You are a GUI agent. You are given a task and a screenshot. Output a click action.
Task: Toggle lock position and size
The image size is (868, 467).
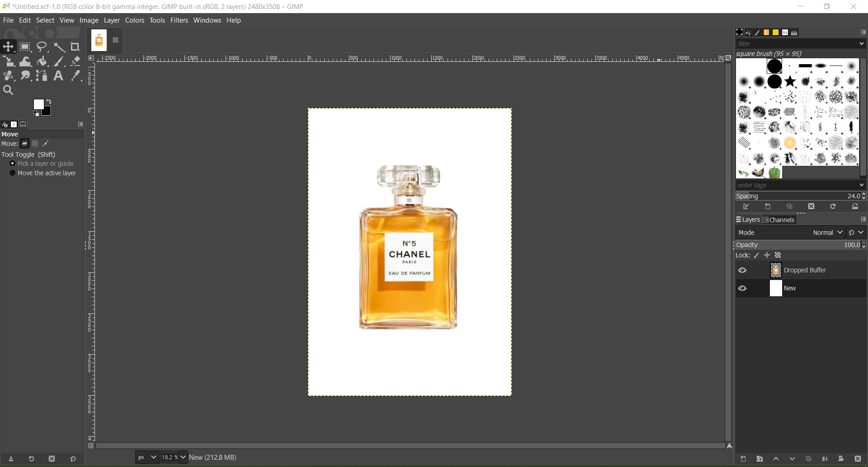pos(767,256)
